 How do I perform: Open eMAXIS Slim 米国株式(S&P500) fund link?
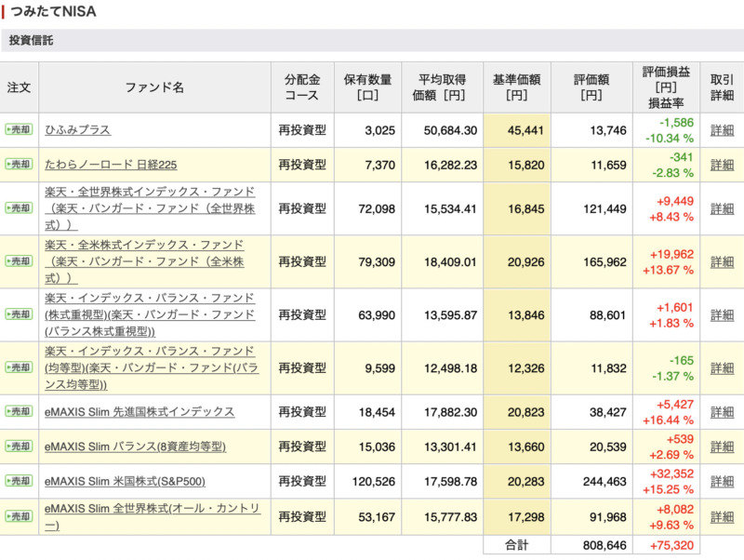click(x=125, y=481)
